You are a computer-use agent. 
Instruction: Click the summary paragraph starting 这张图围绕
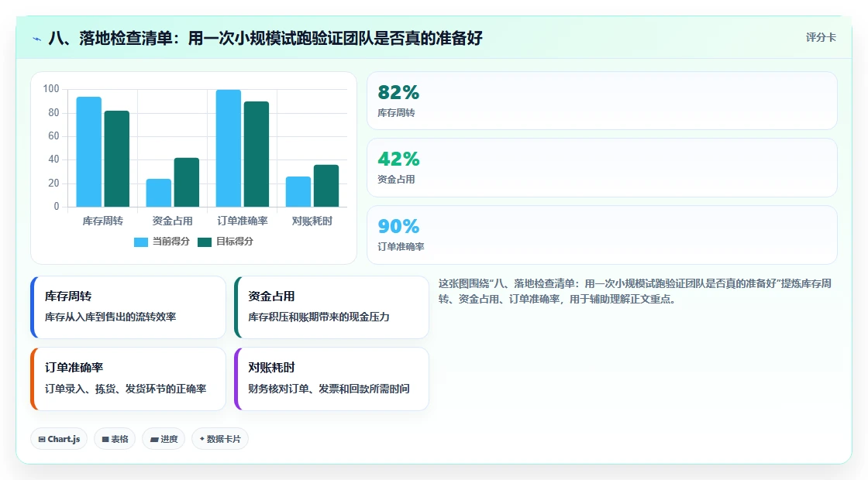[x=635, y=291]
